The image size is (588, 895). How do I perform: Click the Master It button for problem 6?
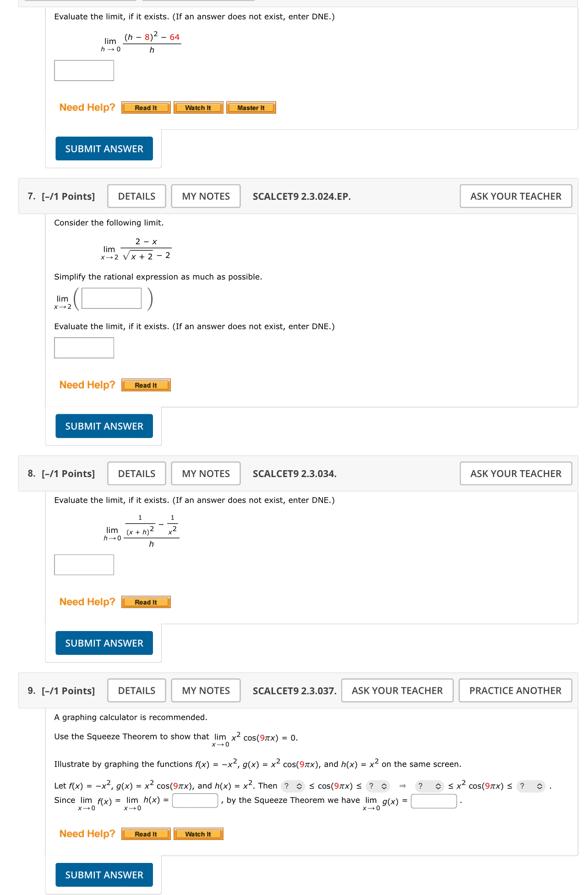click(250, 107)
